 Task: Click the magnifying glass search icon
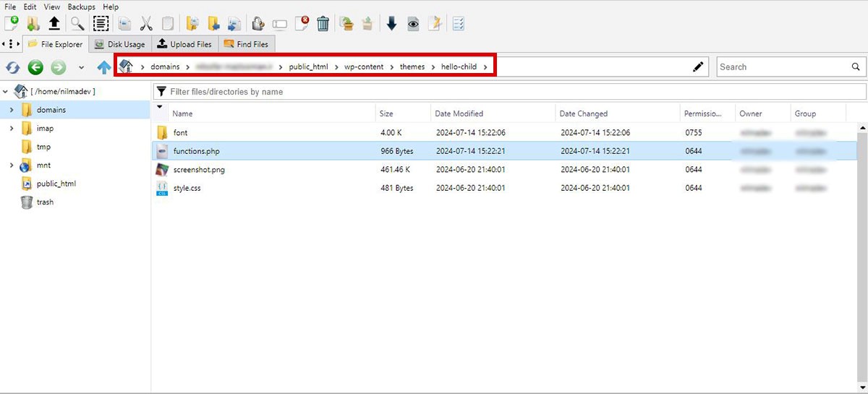coord(77,23)
